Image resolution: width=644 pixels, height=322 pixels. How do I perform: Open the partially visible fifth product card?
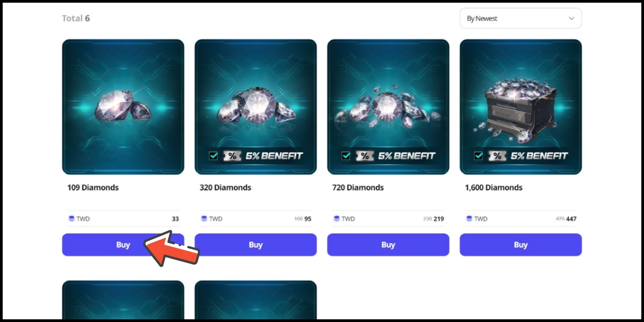click(x=123, y=299)
